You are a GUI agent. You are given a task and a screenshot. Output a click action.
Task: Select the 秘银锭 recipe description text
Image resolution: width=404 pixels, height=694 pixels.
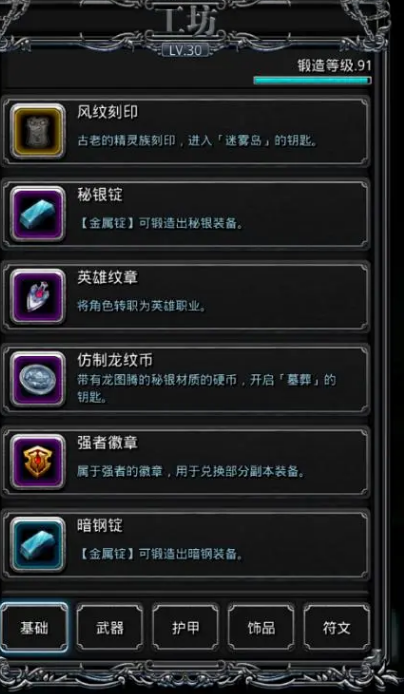coord(161,224)
